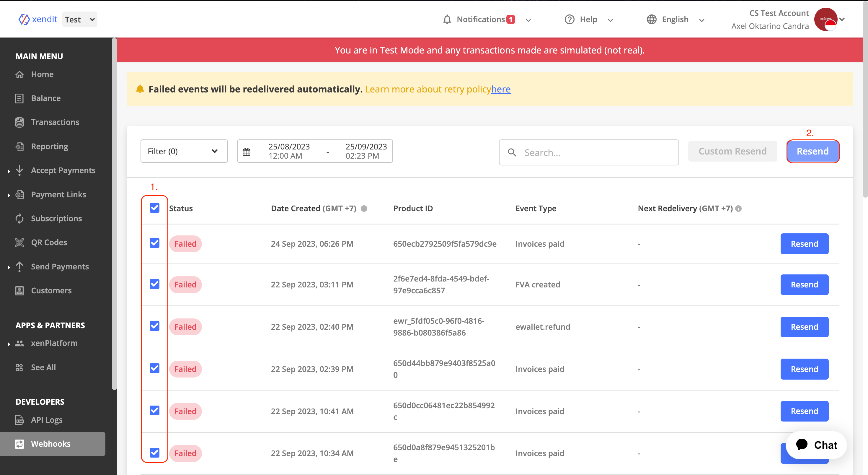Uncheck the Failed event from 24 Sep
Screen dimensions: 868x475
tap(154, 243)
